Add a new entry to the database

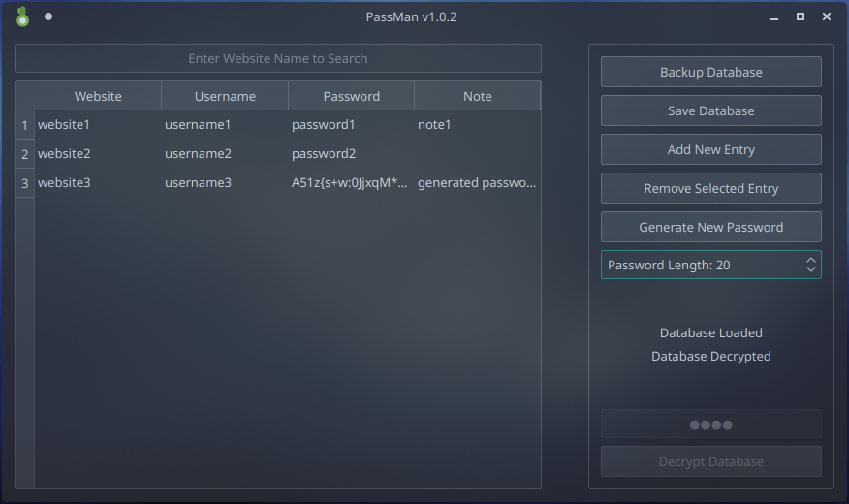click(x=710, y=149)
